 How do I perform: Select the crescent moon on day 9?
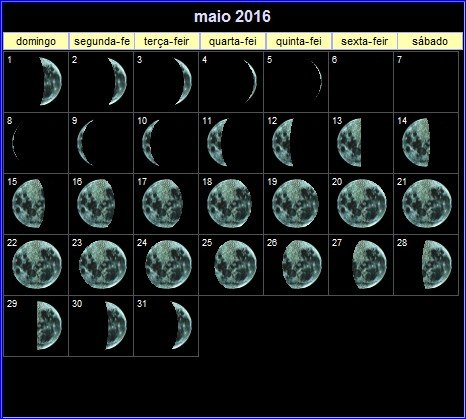[x=85, y=143]
